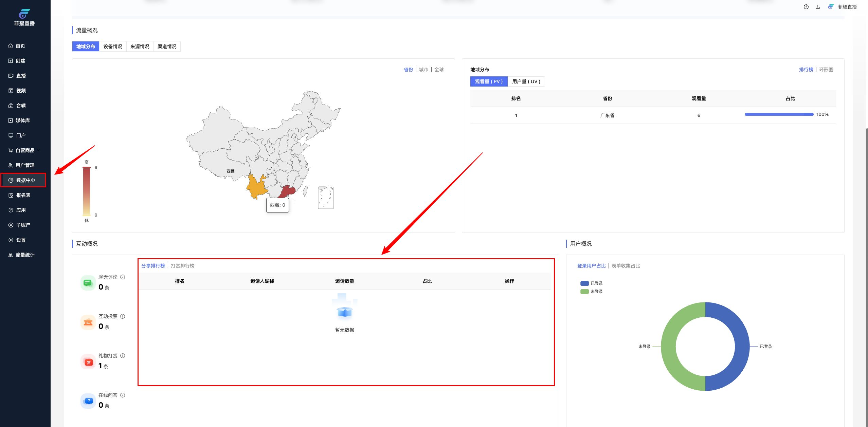Open the 渠道情况 tab
This screenshot has height=427, width=868.
point(167,47)
